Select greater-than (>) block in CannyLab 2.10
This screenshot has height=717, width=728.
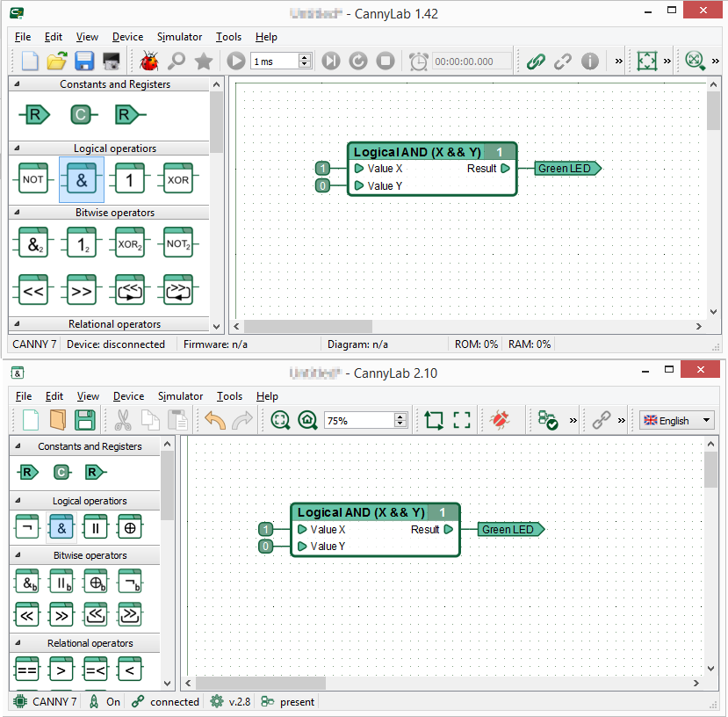[61, 670]
